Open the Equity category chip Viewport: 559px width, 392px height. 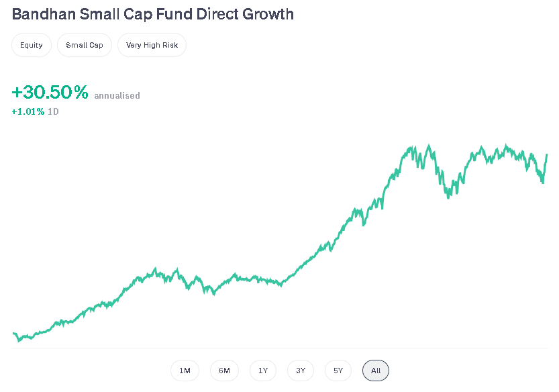pos(31,45)
